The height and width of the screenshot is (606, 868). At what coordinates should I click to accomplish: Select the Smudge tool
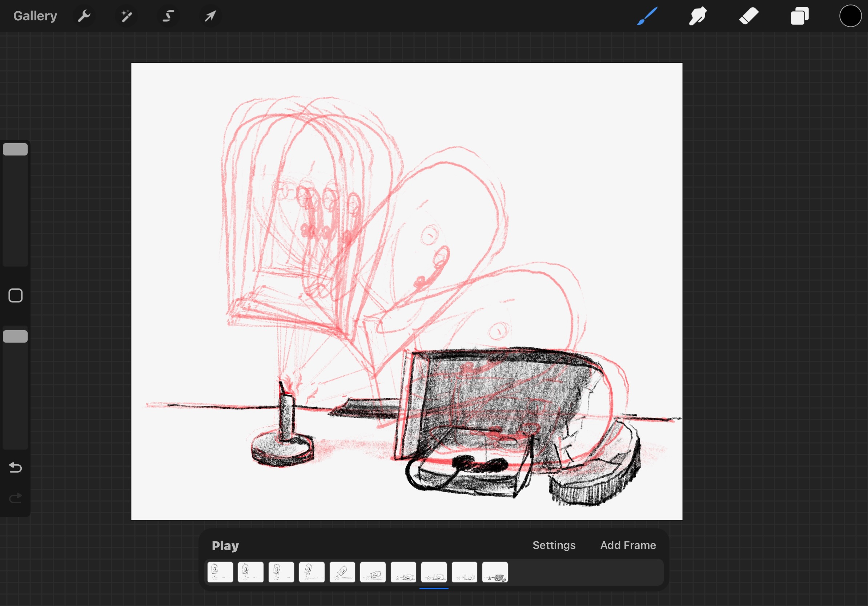point(698,16)
